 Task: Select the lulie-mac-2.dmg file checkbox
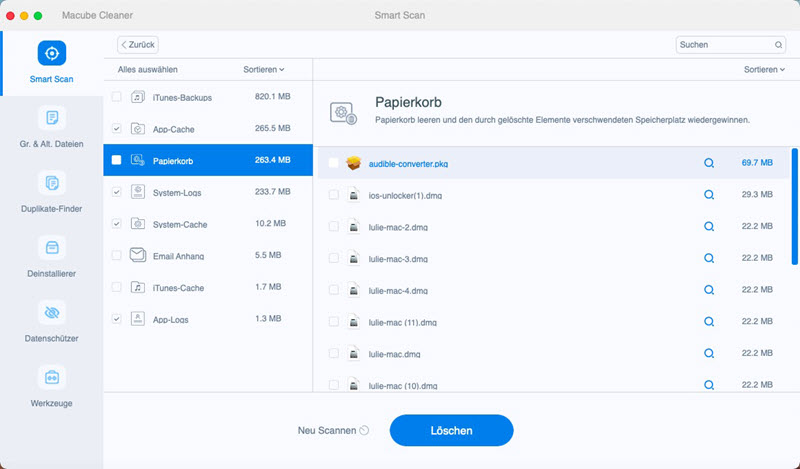[x=333, y=226]
